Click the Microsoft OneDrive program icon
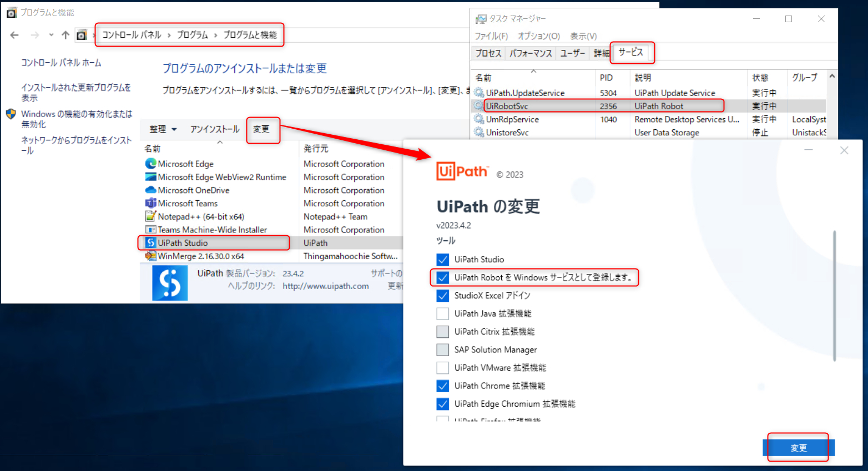Viewport: 868px width, 471px height. click(151, 190)
